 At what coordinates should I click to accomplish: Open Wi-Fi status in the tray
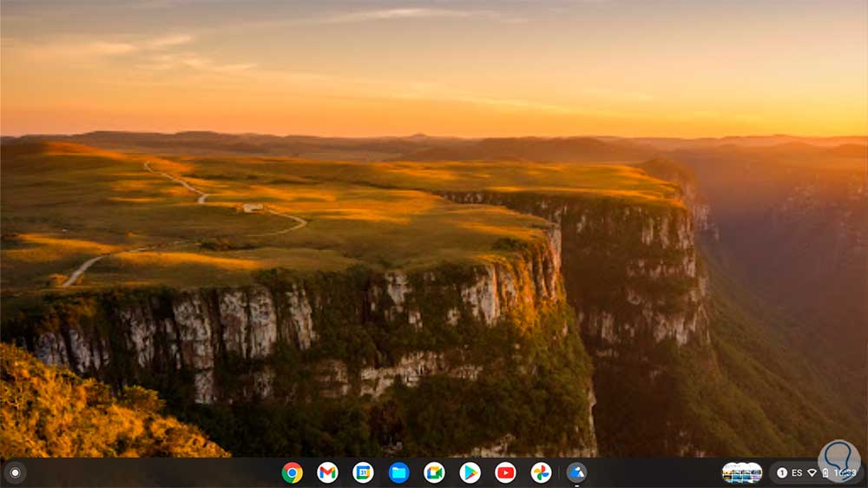tap(812, 472)
